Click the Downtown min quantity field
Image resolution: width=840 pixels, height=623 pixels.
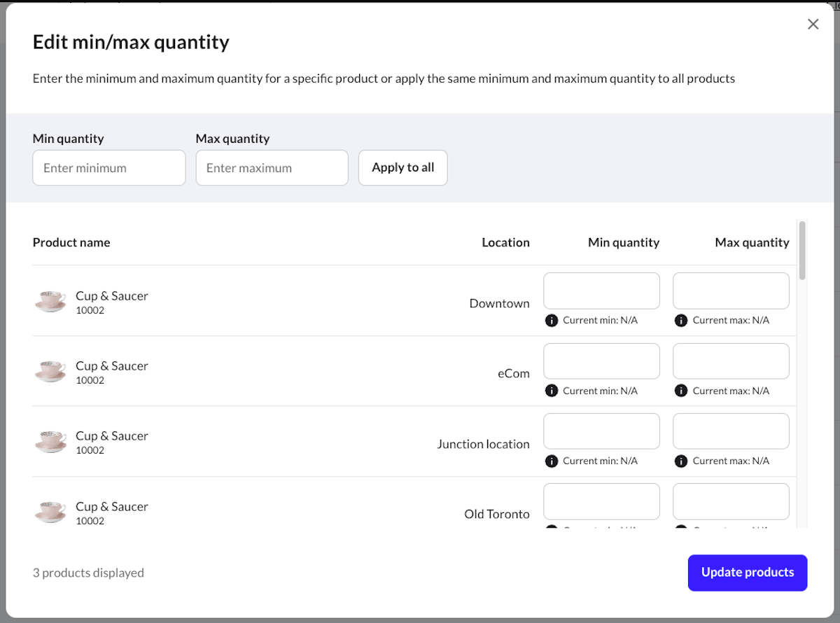602,290
